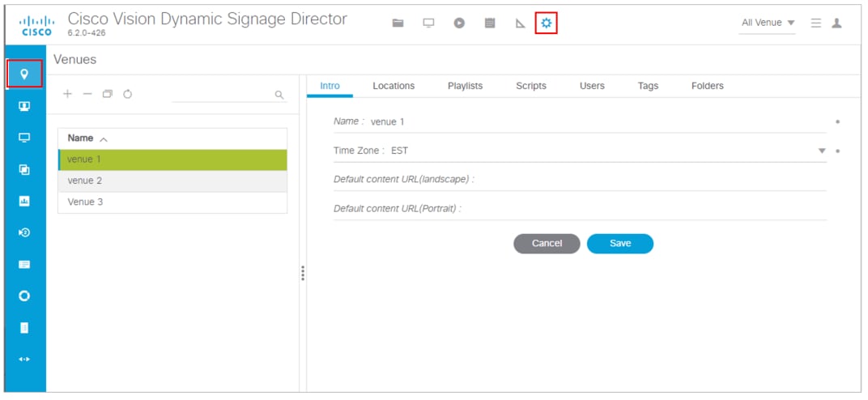The image size is (868, 400).
Task: Click the second sidebar icon showing a screen with a person
Action: click(23, 106)
